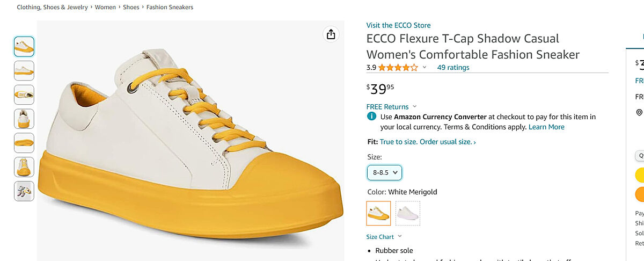The height and width of the screenshot is (261, 644).
Task: Go to Fashion Sneakers breadcrumb
Action: (170, 8)
